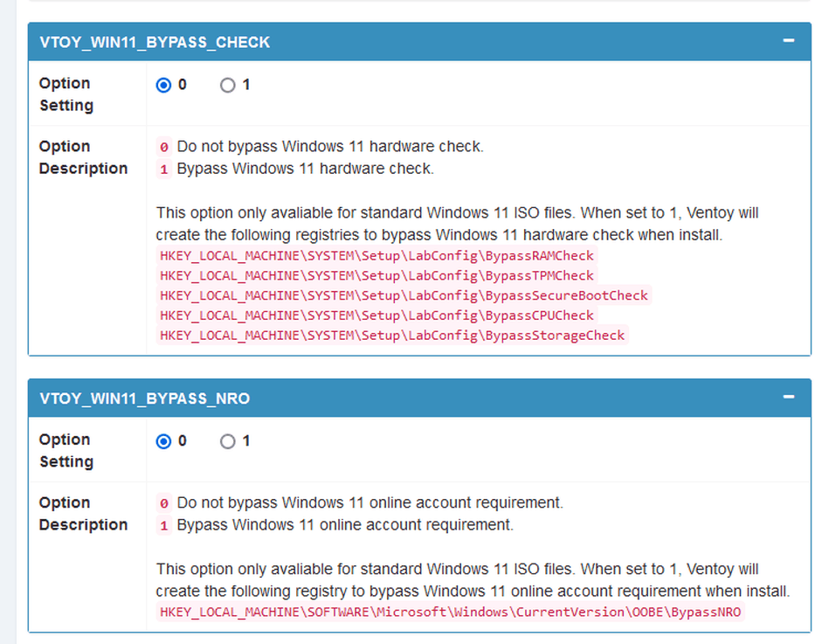
Task: Select option 1 for VTOY_WIN11_BYPASS_CHECK
Action: (x=228, y=85)
